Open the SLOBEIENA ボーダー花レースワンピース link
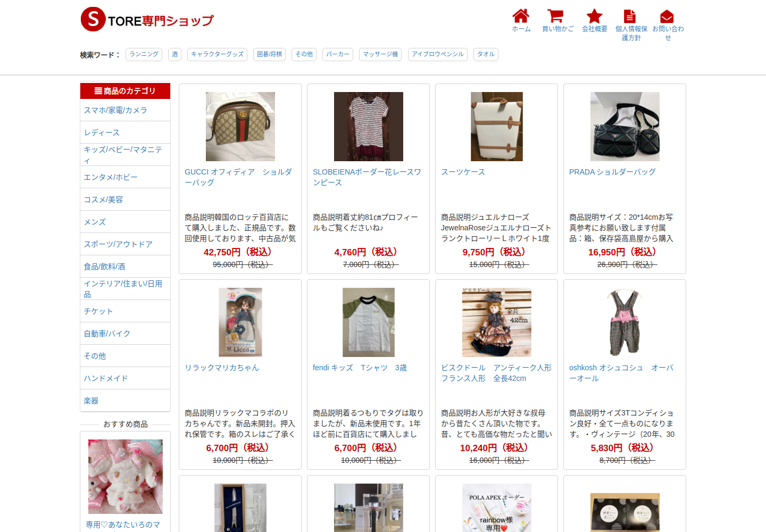 (367, 177)
